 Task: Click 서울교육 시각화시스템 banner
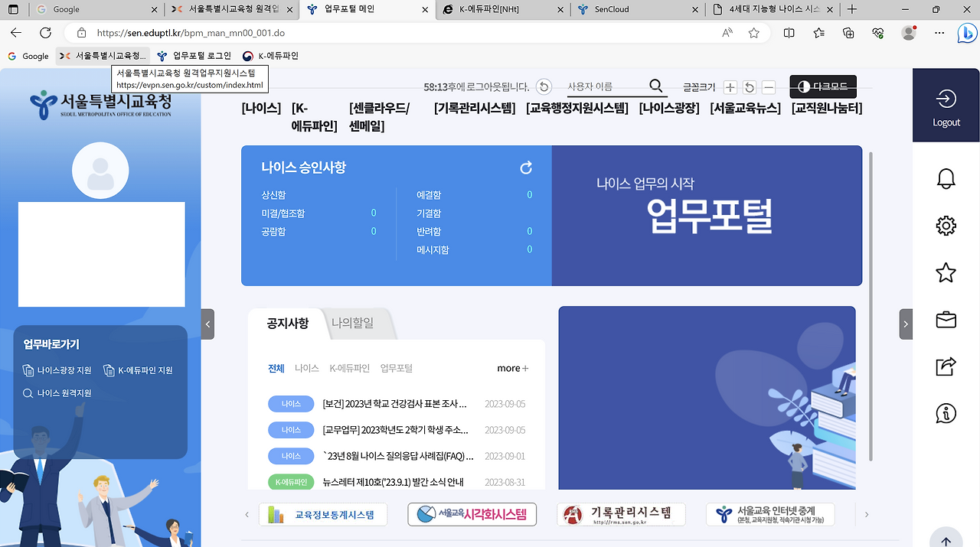(x=472, y=515)
